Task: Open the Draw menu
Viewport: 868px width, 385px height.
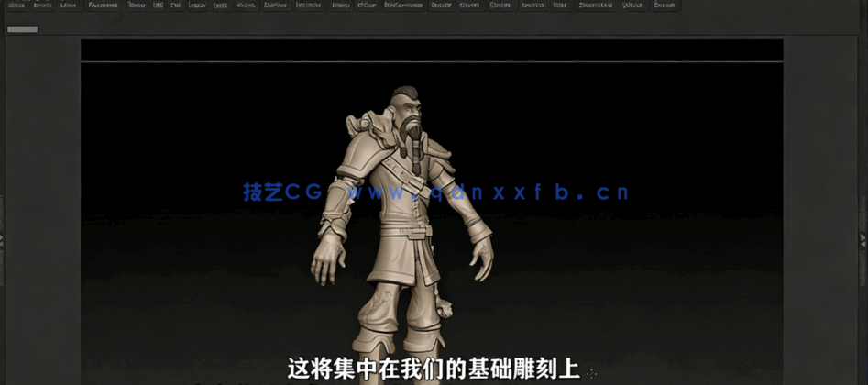Action: 137,5
